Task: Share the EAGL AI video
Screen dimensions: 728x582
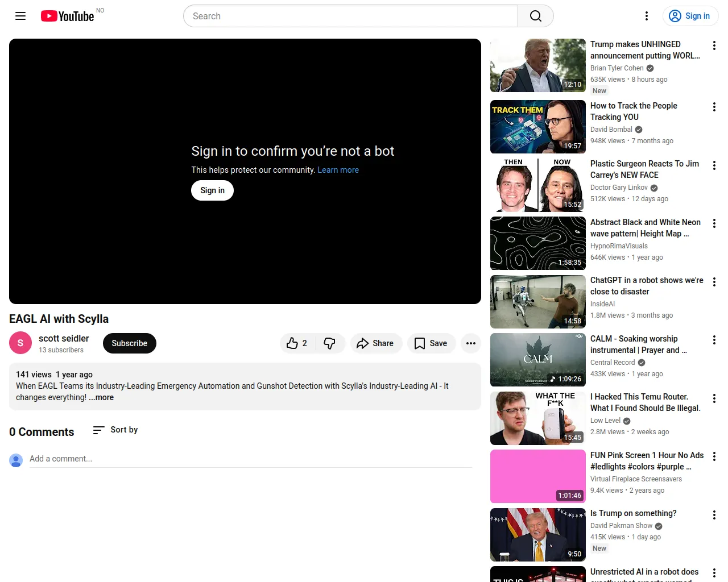Action: (x=375, y=343)
